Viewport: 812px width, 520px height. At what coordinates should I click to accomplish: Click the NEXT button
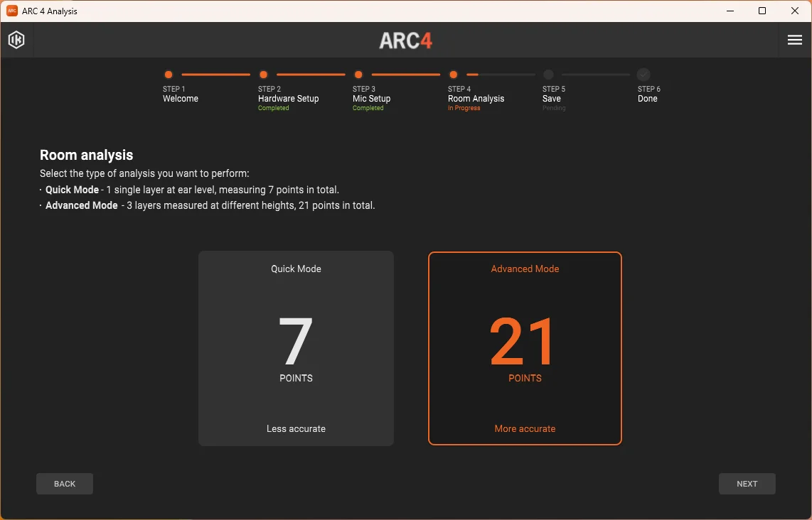(747, 484)
